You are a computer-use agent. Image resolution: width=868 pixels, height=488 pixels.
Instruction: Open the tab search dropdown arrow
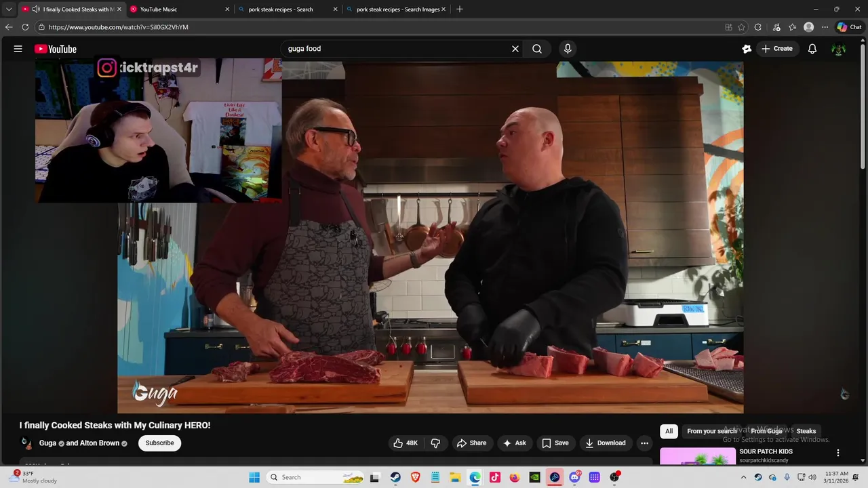point(9,9)
